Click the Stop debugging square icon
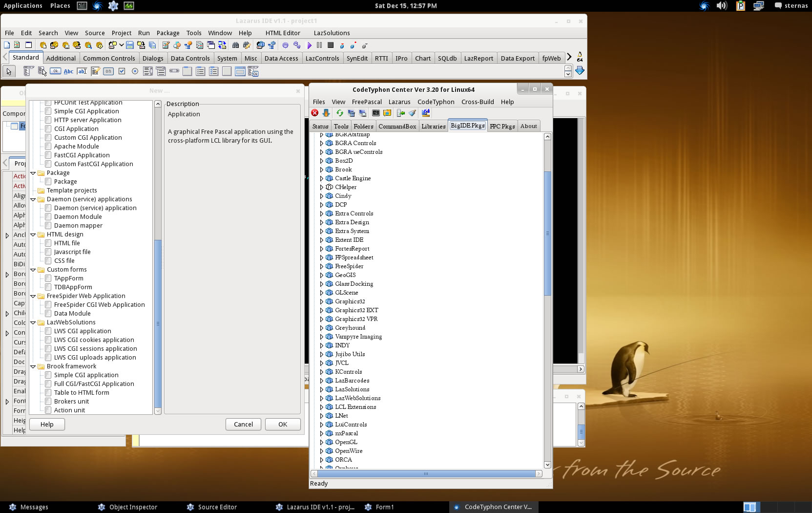 coord(331,45)
